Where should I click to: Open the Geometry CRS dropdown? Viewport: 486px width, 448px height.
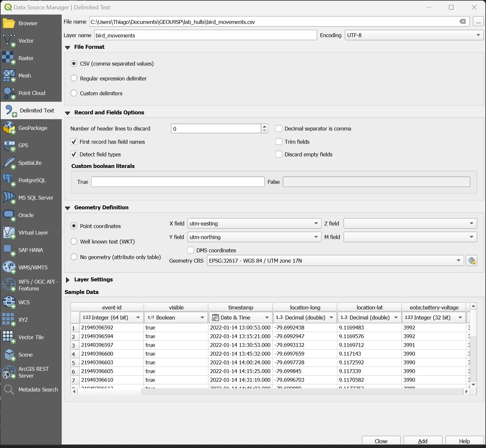[335, 261]
